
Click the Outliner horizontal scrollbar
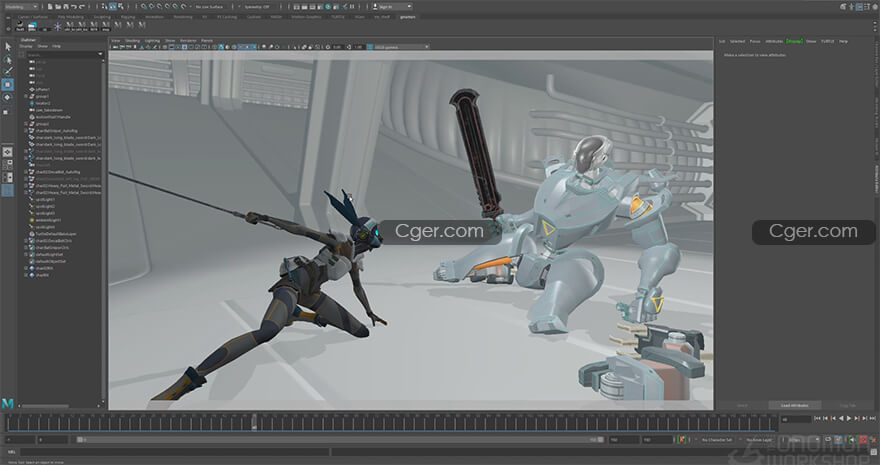46,406
